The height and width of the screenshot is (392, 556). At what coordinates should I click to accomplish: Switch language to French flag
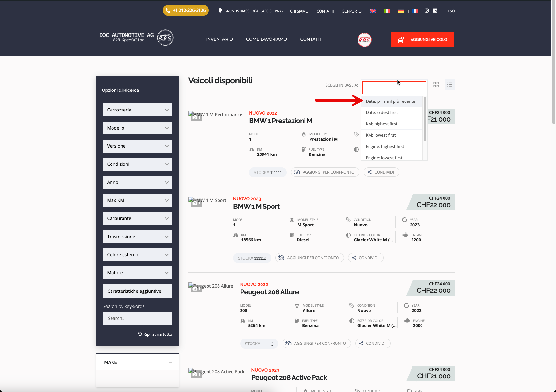click(415, 11)
